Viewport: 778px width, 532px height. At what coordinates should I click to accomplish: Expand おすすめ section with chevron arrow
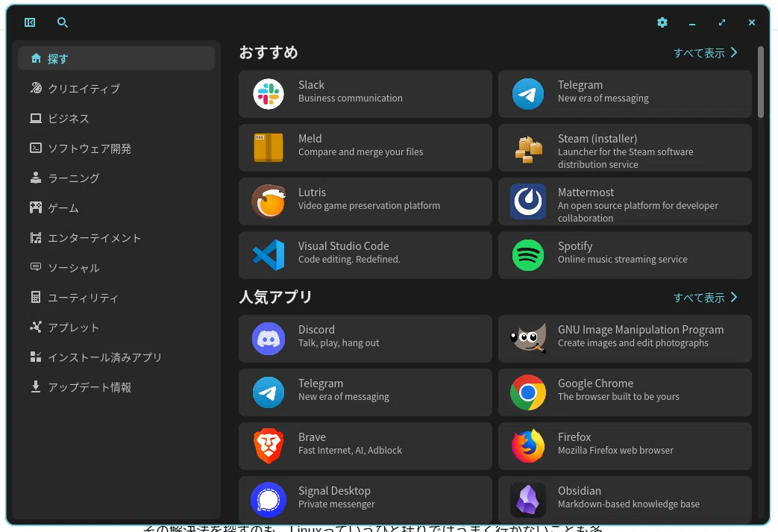coord(734,53)
